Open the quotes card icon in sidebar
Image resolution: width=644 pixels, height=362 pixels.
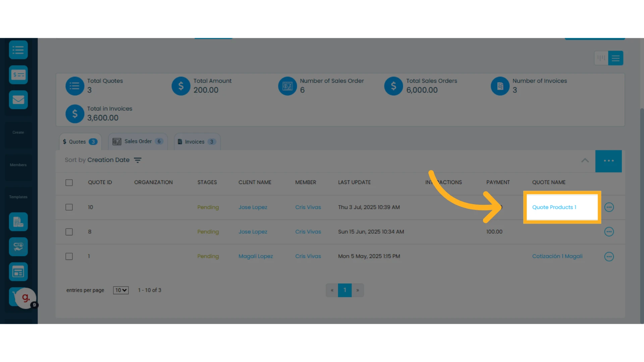click(x=18, y=75)
